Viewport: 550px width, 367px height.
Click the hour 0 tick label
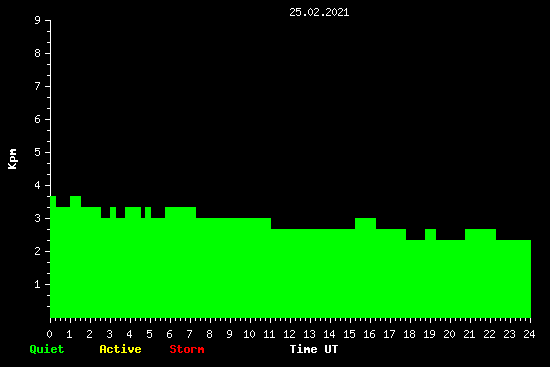point(49,334)
